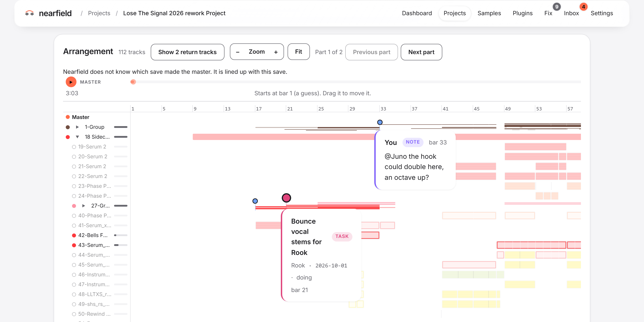
Task: Click the Zoom minus icon
Action: click(x=238, y=52)
